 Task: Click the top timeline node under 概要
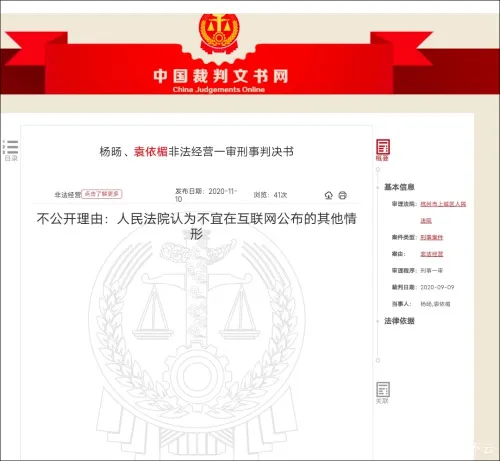point(378,169)
